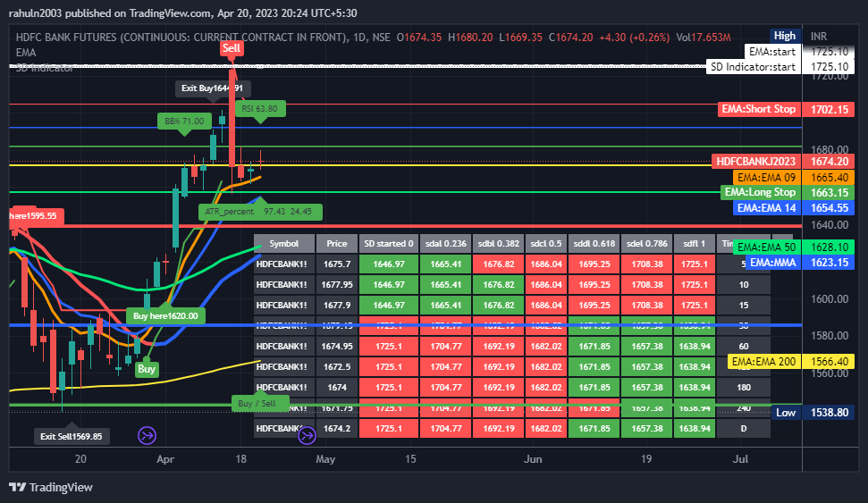868x503 pixels.
Task: Select the EMA:EMA 14 label
Action: (766, 207)
